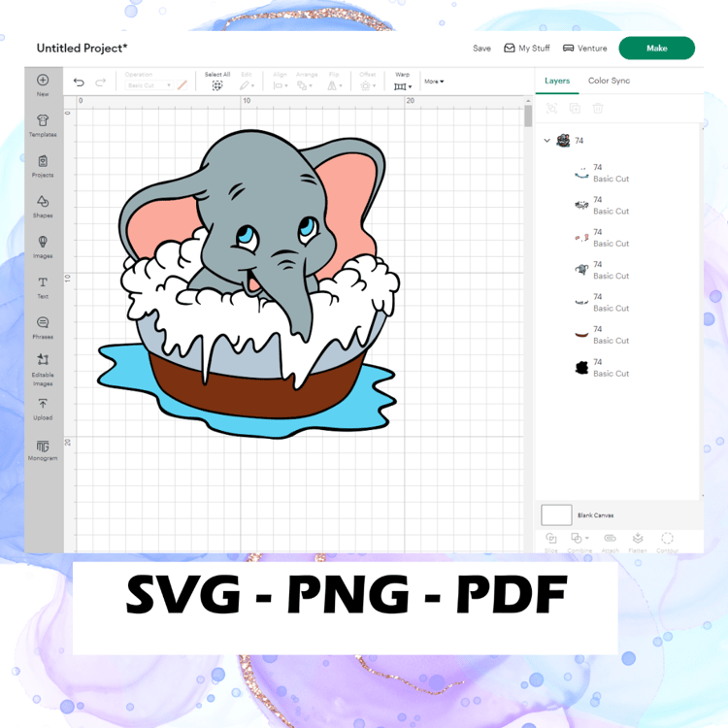Open the Warp dropdown
The width and height of the screenshot is (728, 728).
click(x=403, y=86)
